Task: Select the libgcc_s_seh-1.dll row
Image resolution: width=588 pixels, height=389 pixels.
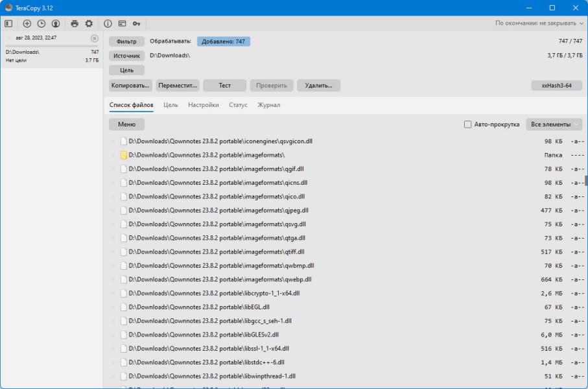Action: [346, 321]
